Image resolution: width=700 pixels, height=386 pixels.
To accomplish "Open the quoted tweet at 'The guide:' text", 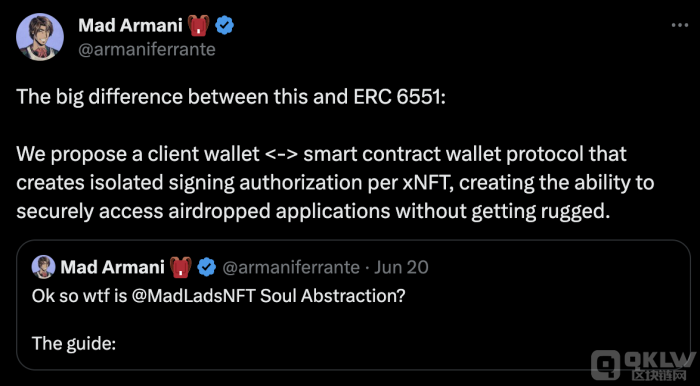I will click(x=74, y=344).
